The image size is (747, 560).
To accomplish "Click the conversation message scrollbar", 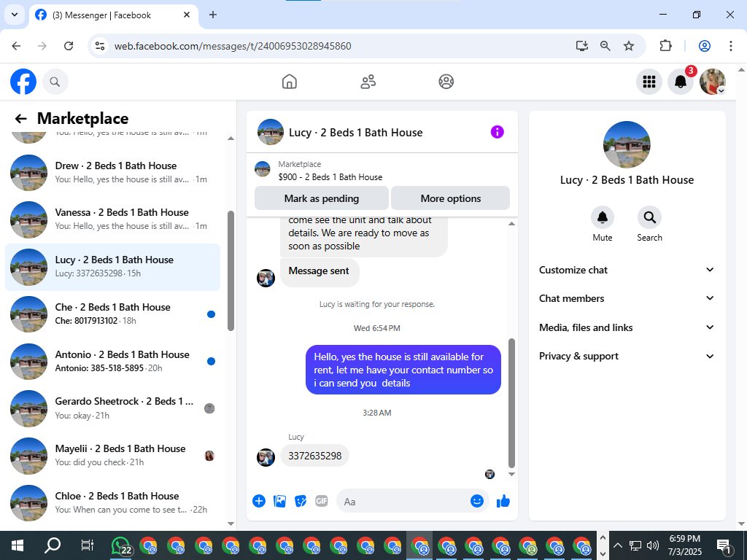I will [511, 402].
